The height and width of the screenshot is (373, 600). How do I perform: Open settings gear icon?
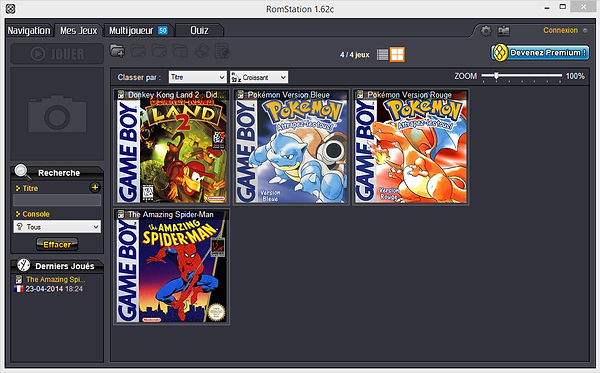pyautogui.click(x=486, y=31)
